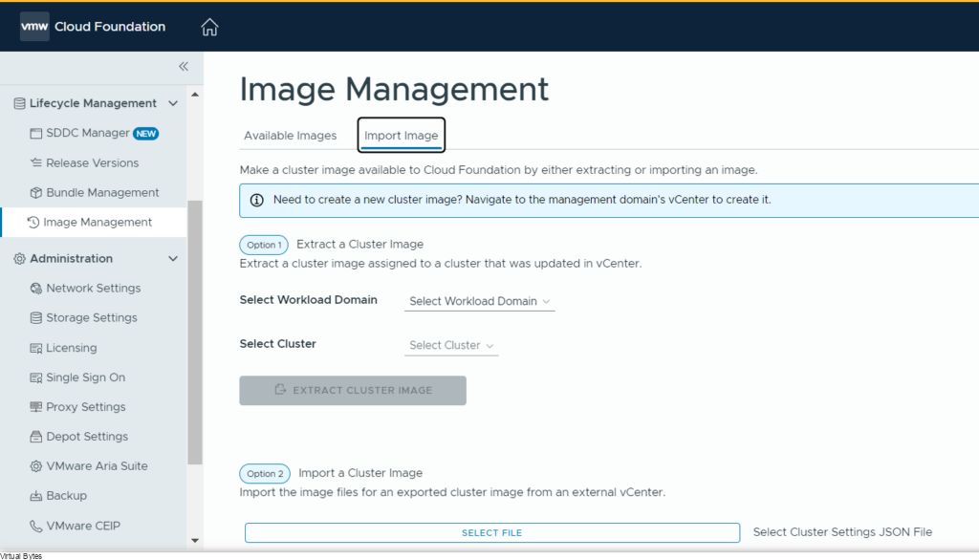Switch to the Available Images tab

tap(290, 136)
